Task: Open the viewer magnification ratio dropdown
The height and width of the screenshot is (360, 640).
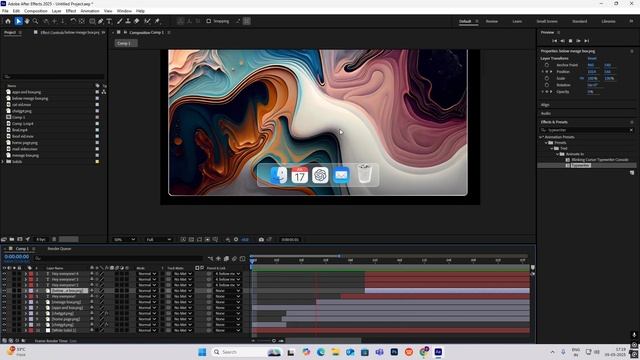Action: 124,240
